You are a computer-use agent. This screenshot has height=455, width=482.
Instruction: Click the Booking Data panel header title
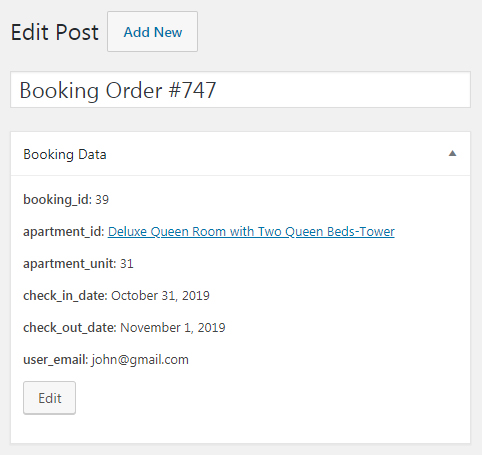click(x=65, y=154)
